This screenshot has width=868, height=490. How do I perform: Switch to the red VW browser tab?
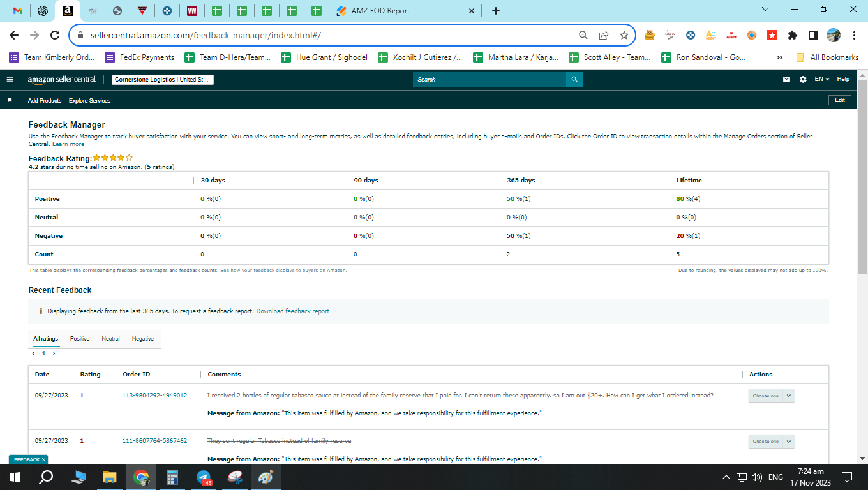tap(192, 11)
